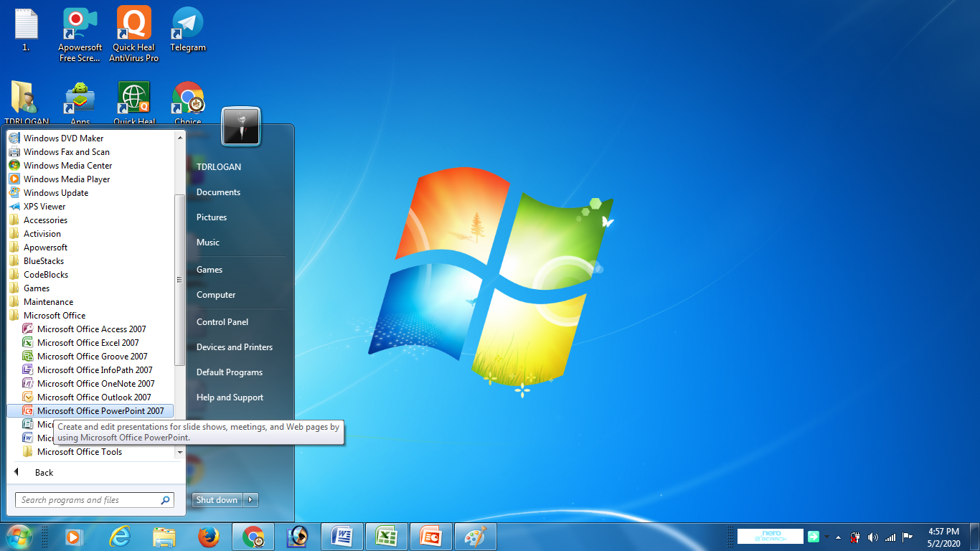The height and width of the screenshot is (551, 980).
Task: Open Default Programs
Action: tap(230, 372)
